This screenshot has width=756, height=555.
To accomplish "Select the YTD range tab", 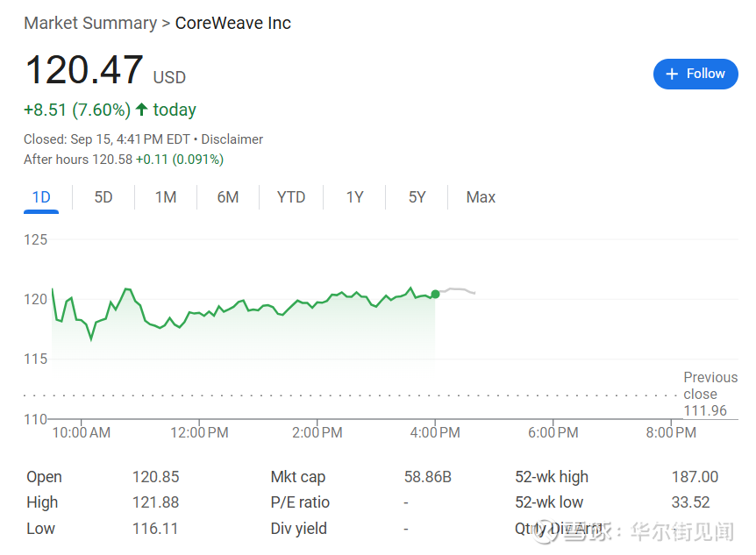I will click(x=291, y=197).
